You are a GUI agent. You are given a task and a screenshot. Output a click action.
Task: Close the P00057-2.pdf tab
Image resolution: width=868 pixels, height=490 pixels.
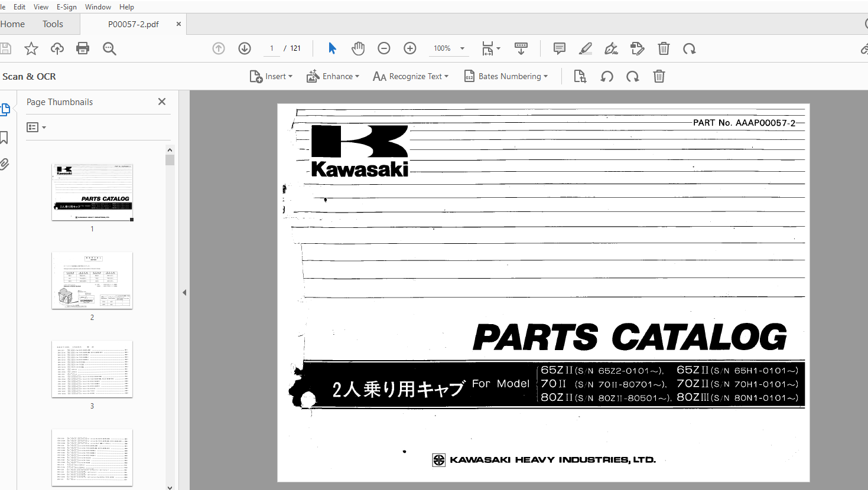click(x=178, y=24)
